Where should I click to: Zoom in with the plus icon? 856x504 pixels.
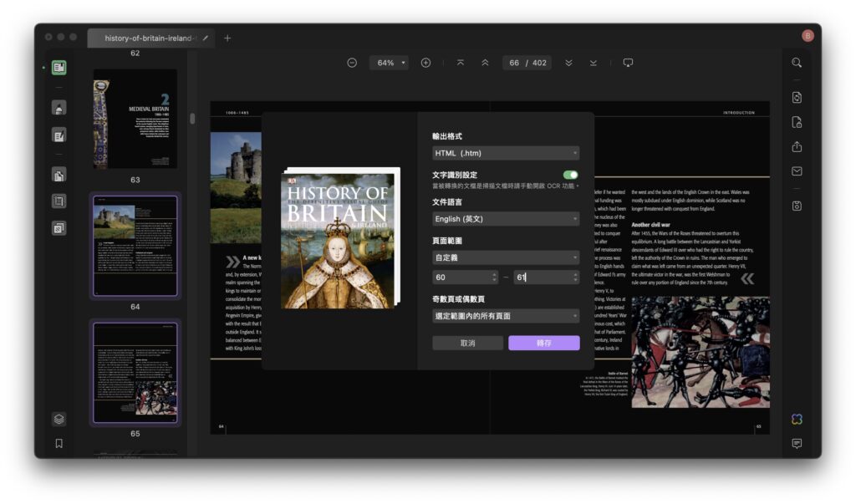(425, 63)
